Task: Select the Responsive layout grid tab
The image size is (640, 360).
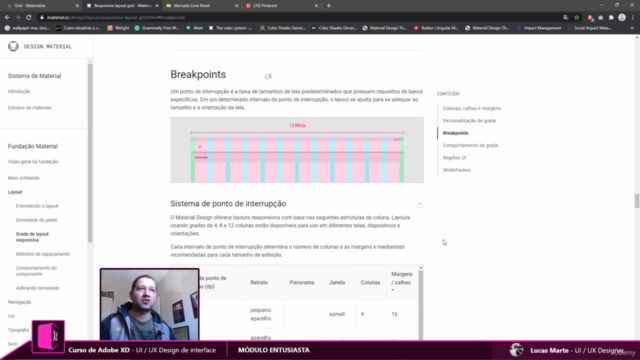Action: point(122,6)
